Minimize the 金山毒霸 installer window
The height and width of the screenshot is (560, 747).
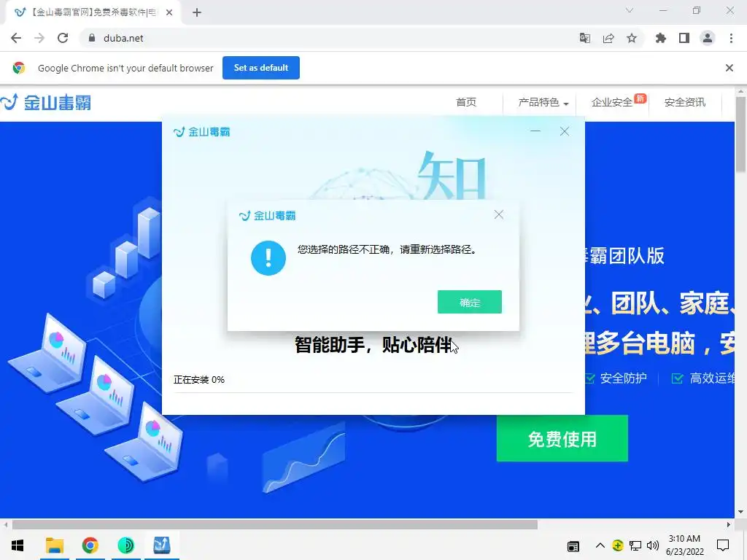click(535, 131)
